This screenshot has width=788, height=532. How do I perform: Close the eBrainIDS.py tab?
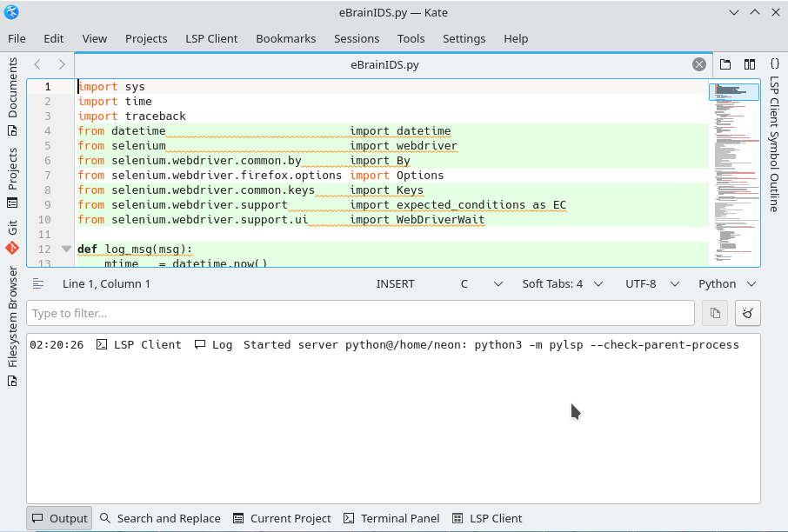pyautogui.click(x=699, y=64)
